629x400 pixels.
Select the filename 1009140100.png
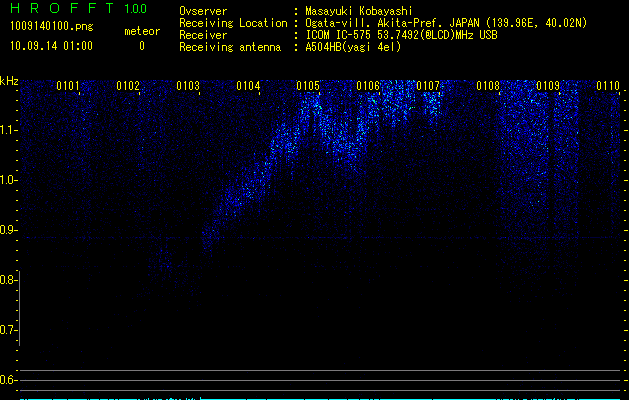click(x=52, y=27)
